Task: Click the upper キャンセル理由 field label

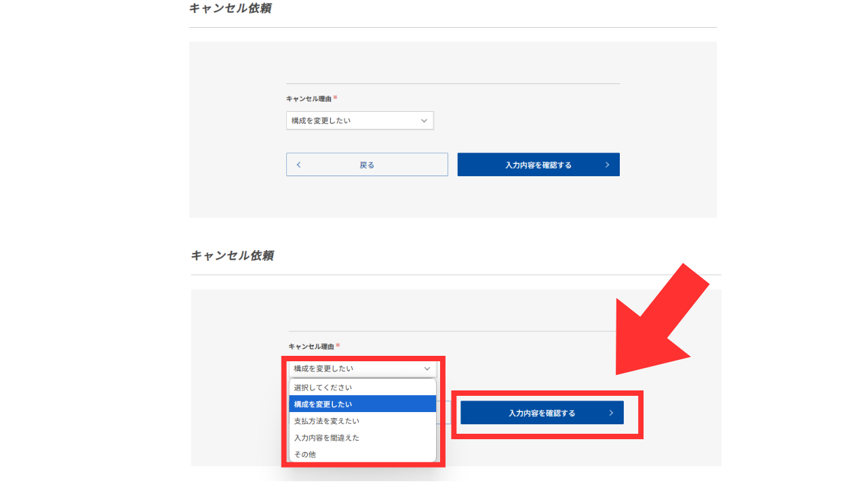Action: pyautogui.click(x=309, y=99)
